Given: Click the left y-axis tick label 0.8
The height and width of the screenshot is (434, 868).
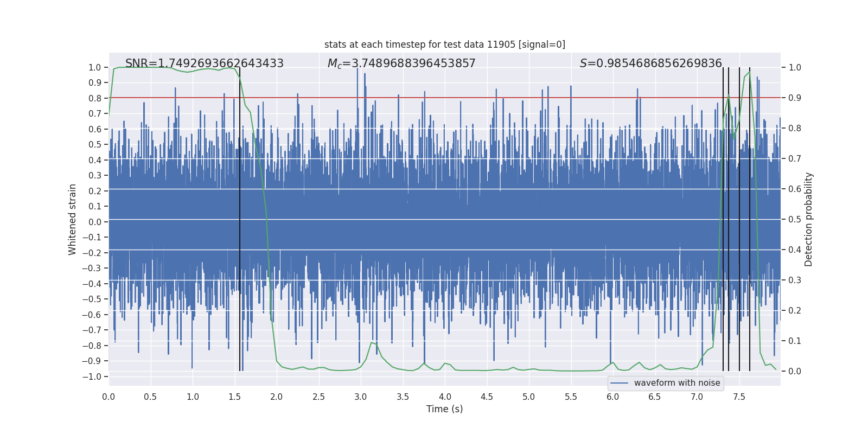Looking at the screenshot, I should pyautogui.click(x=95, y=98).
